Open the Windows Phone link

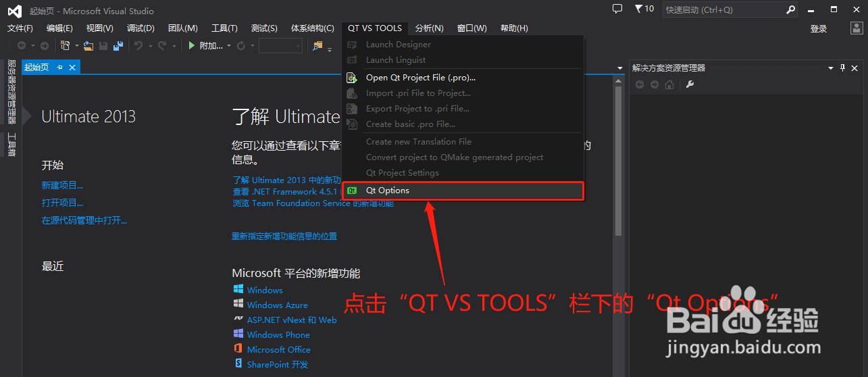point(278,335)
